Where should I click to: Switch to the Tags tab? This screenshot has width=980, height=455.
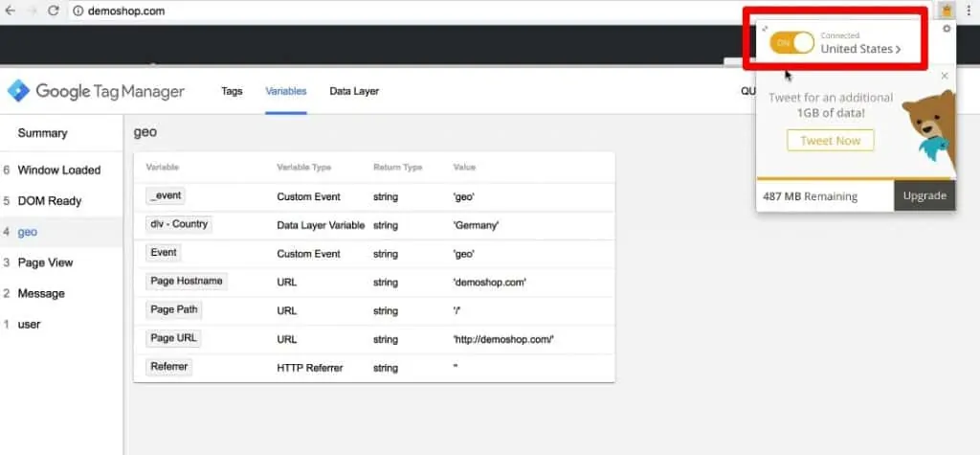point(232,91)
